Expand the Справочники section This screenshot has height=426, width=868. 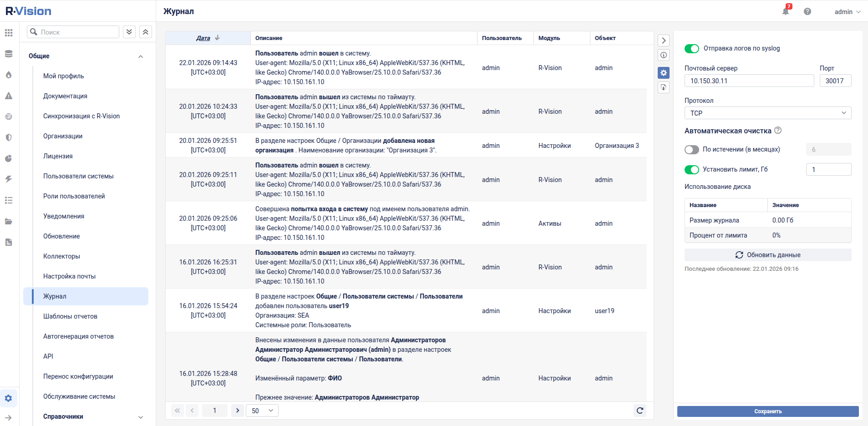tap(141, 417)
